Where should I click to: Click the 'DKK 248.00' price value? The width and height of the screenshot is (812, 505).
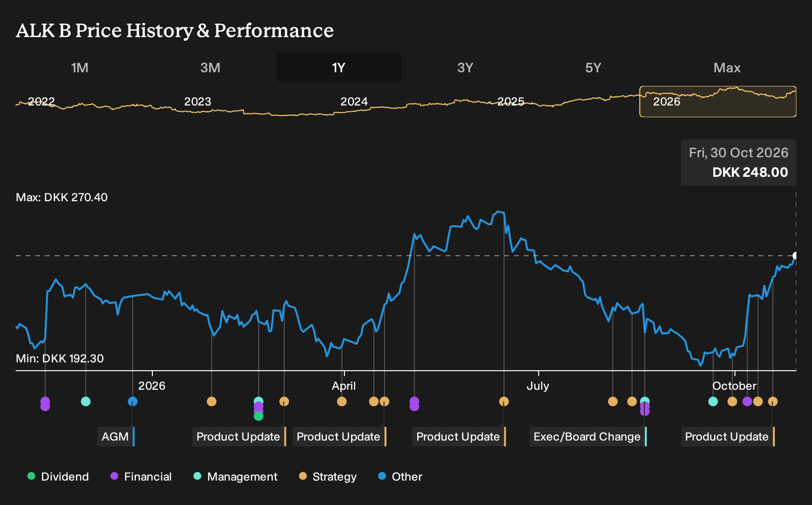coord(750,172)
